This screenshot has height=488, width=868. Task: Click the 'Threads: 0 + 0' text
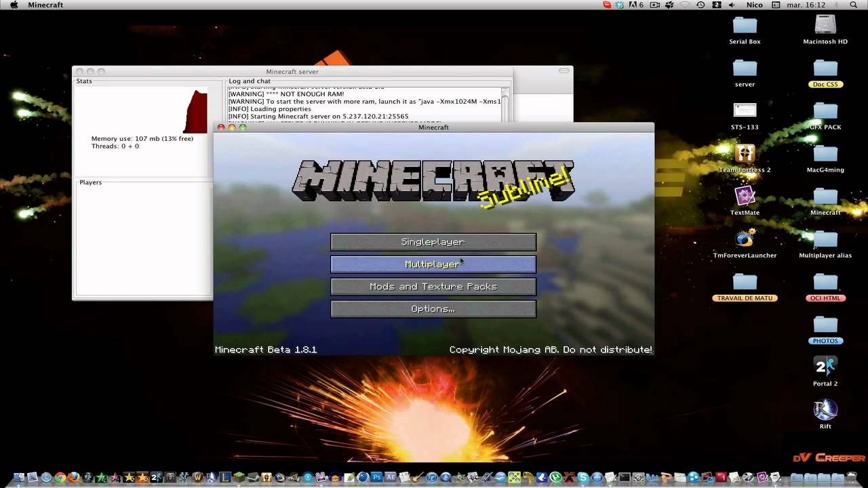[115, 146]
